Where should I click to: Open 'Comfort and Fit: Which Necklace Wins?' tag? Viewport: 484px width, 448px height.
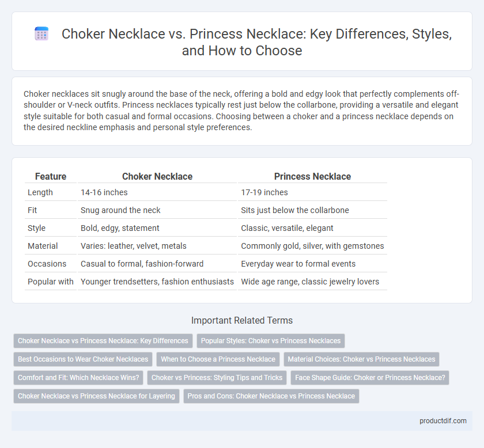tap(78, 378)
